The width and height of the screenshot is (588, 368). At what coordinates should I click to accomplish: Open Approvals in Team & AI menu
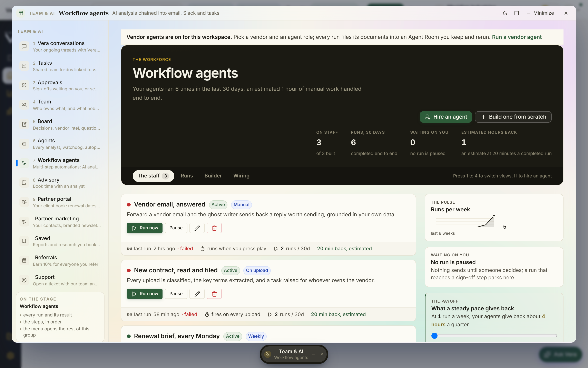coord(60,85)
